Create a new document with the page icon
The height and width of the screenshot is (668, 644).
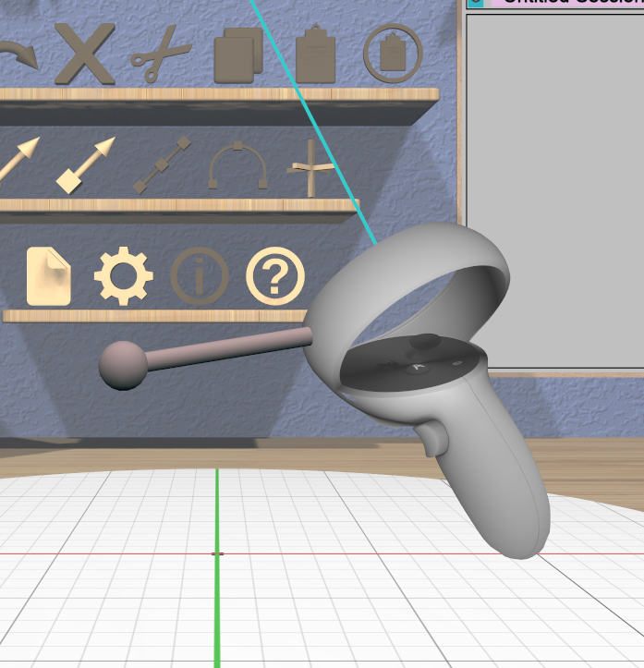tap(49, 276)
